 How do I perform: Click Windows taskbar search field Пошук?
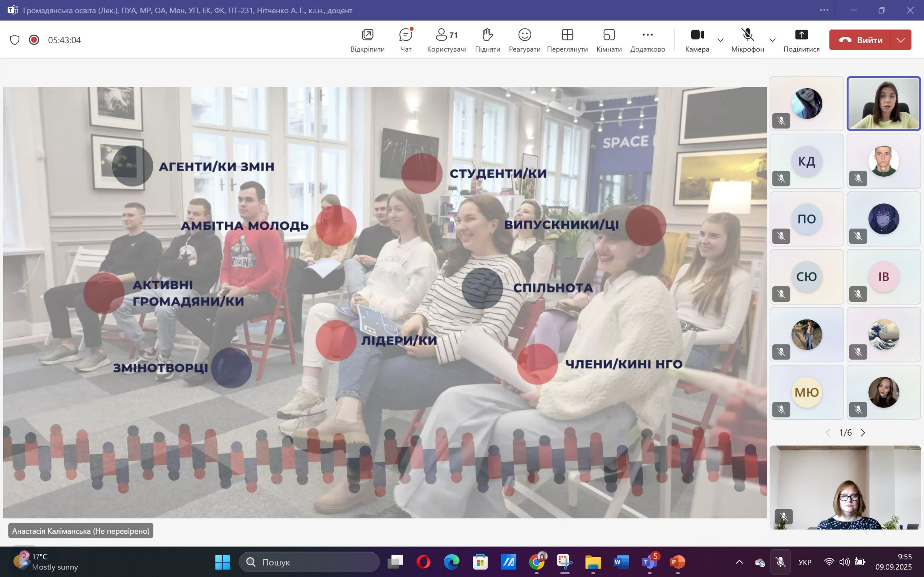(x=309, y=562)
